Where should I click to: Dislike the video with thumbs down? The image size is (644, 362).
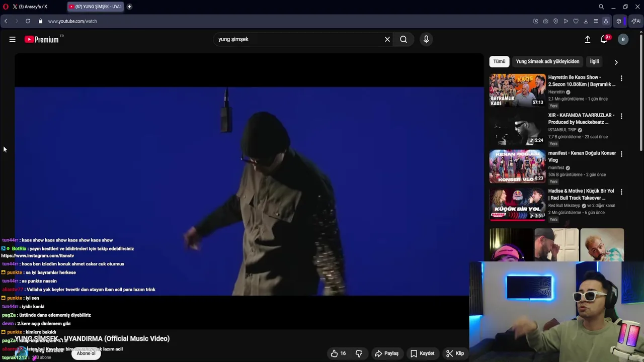click(x=359, y=353)
